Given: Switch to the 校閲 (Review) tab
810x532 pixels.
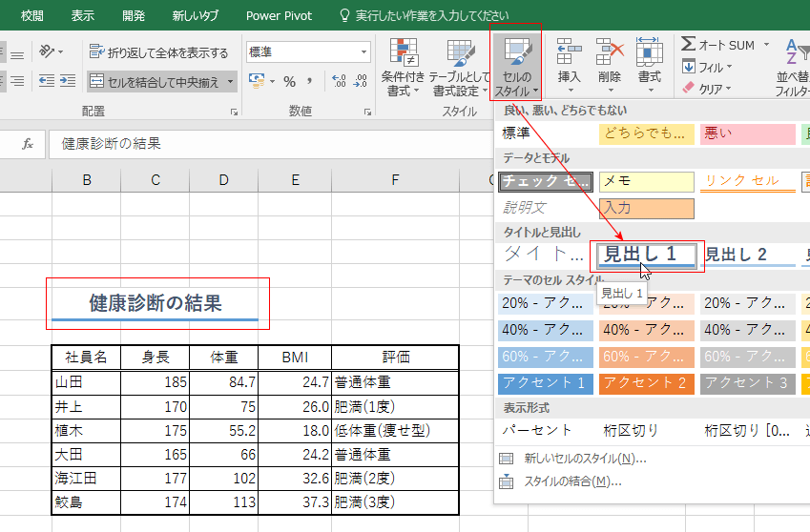Looking at the screenshot, I should tap(32, 16).
